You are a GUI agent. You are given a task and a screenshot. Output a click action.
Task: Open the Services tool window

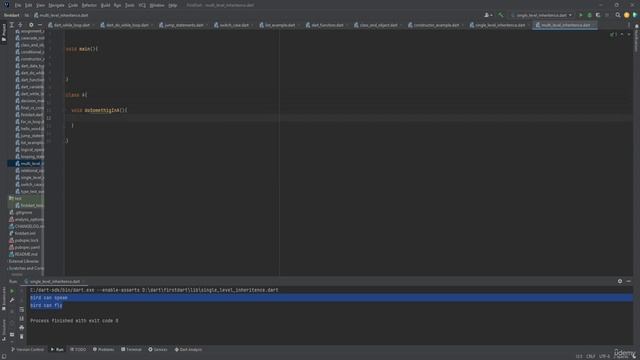click(158, 349)
